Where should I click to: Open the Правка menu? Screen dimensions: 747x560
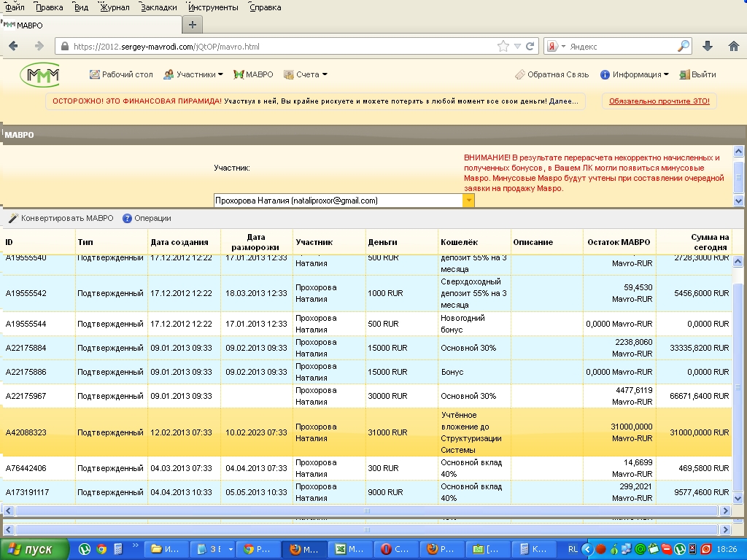[x=49, y=7]
